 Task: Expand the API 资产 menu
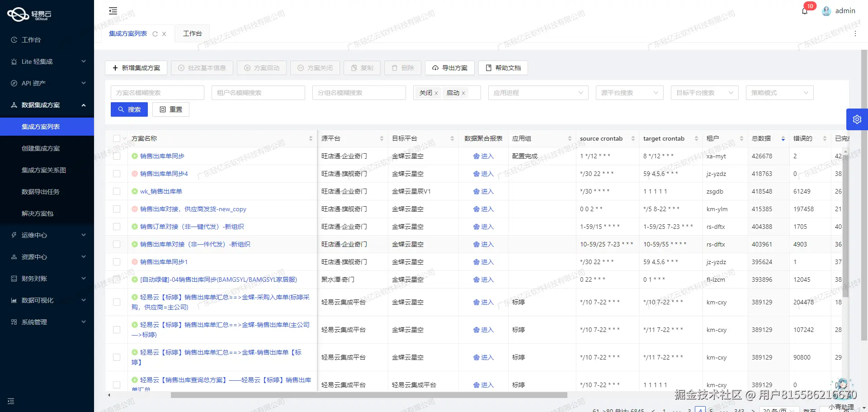[x=47, y=83]
